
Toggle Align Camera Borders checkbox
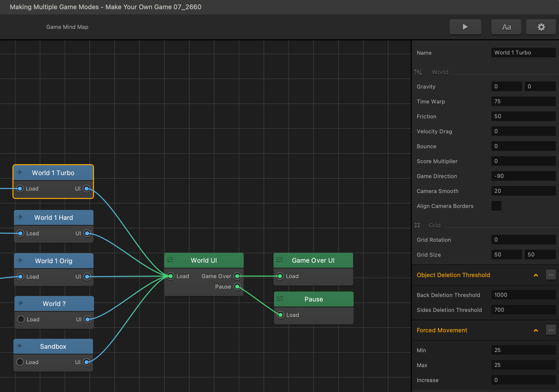coord(496,206)
